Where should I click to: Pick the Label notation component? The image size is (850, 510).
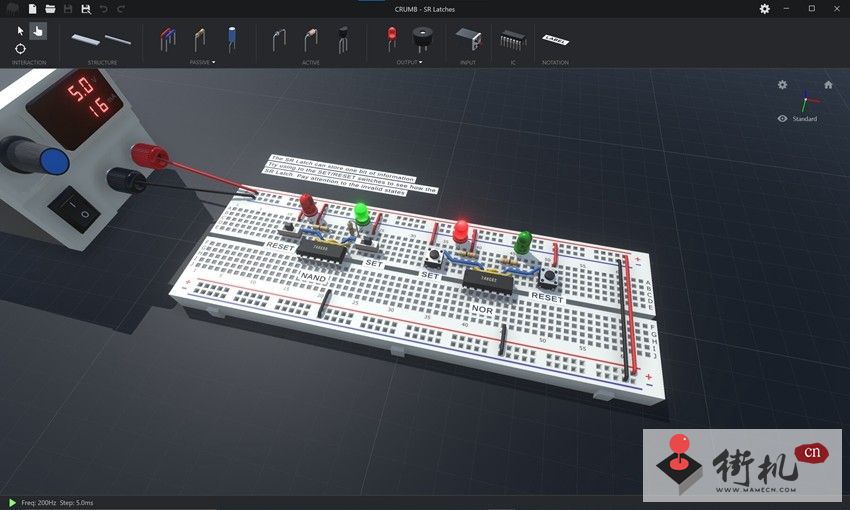[556, 40]
